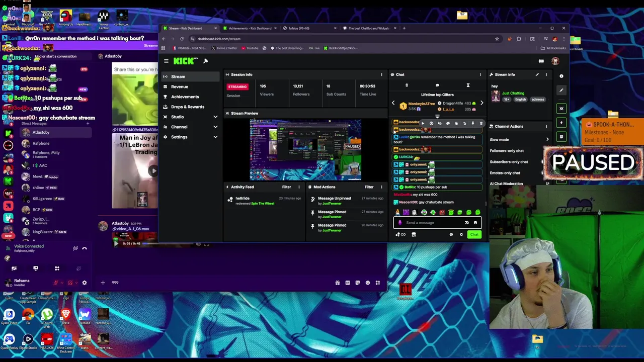Open the emote picker in message box
The image size is (644, 362).
click(475, 223)
